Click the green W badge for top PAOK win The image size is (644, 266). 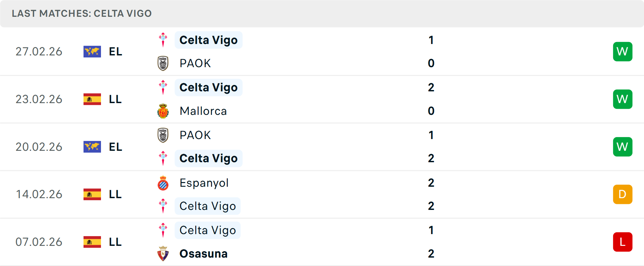pyautogui.click(x=623, y=51)
